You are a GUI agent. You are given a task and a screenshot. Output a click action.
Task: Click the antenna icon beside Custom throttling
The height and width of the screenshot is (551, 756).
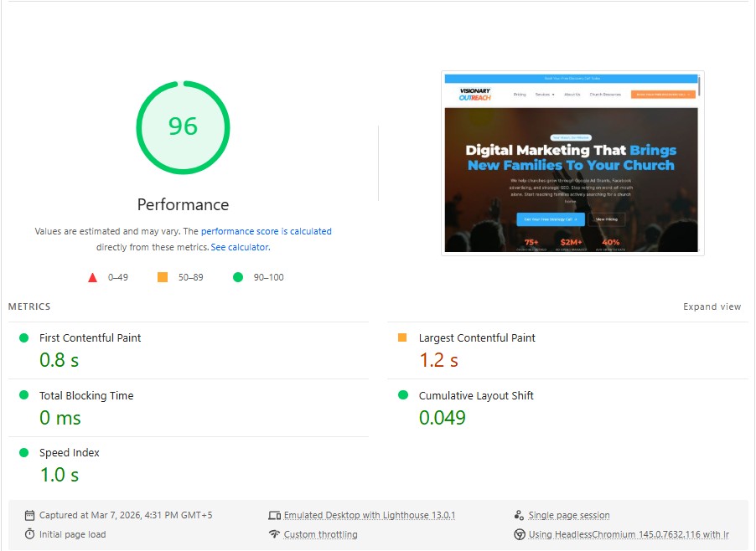point(275,534)
